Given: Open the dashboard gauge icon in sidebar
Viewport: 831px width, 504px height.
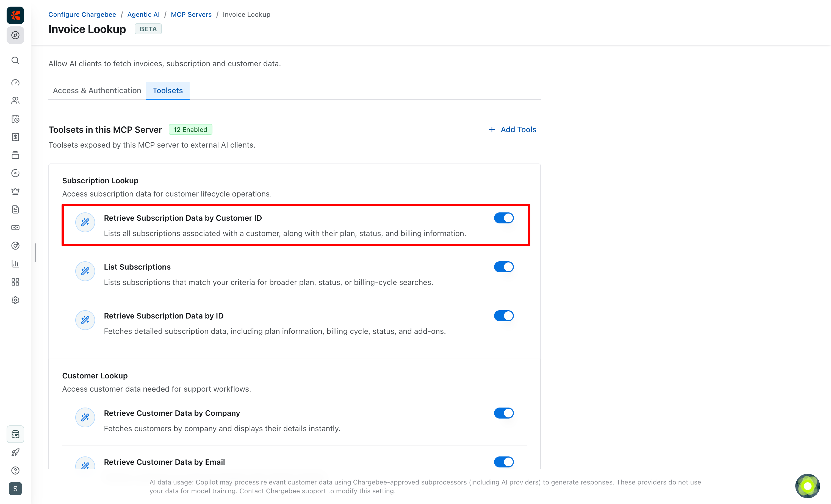Looking at the screenshot, I should pos(15,82).
